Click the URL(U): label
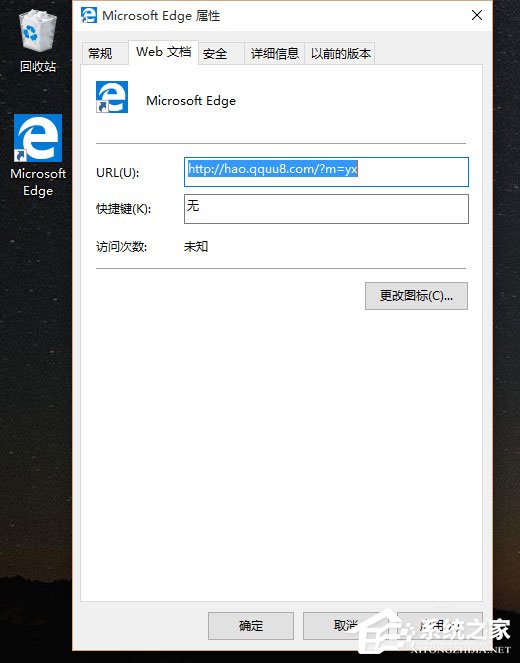Image resolution: width=520 pixels, height=663 pixels. pos(118,173)
